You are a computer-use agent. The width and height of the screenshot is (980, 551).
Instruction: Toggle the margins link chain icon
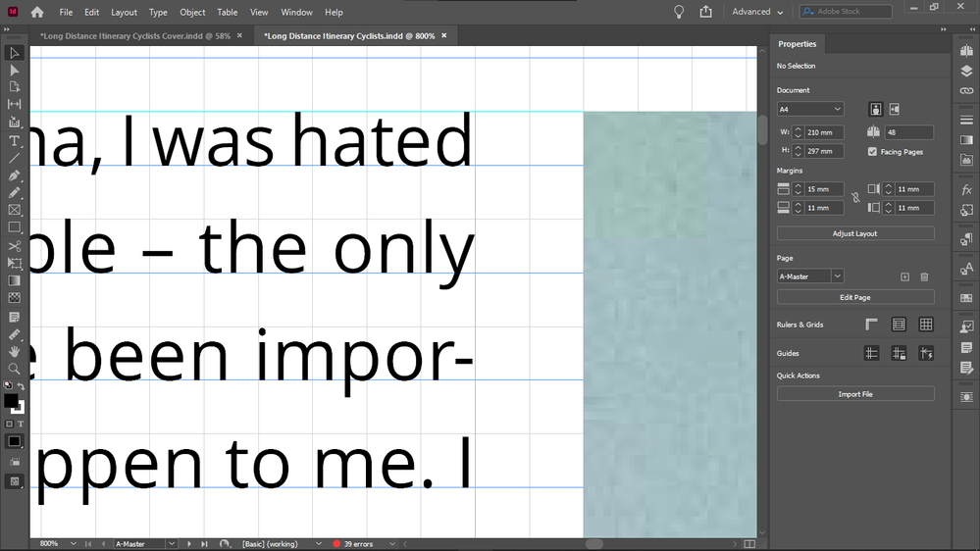click(x=855, y=198)
